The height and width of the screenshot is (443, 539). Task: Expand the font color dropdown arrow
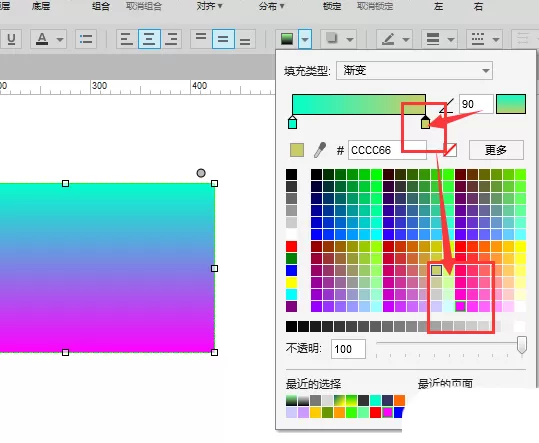point(60,39)
